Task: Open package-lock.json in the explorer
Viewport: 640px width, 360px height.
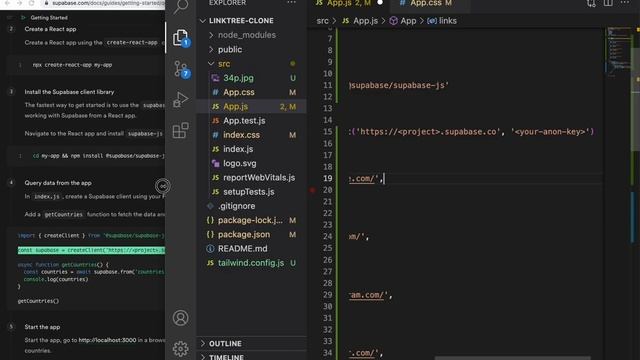Action: pyautogui.click(x=250, y=220)
